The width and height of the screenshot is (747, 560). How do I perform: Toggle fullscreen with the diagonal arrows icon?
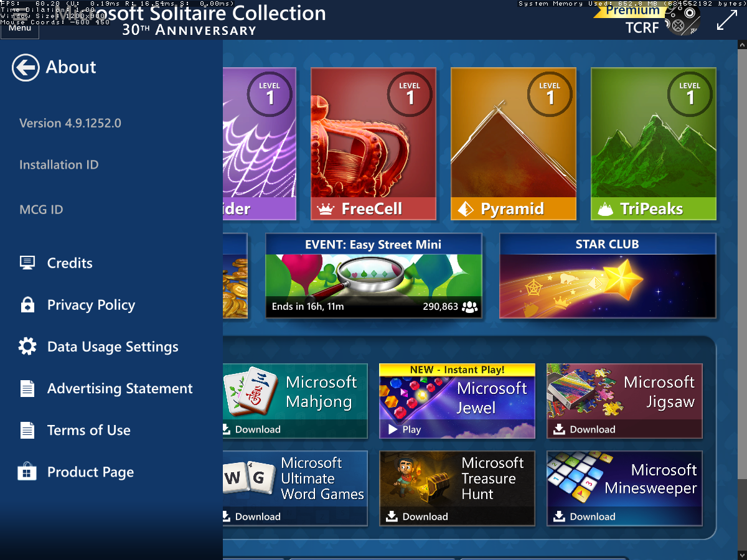[727, 20]
